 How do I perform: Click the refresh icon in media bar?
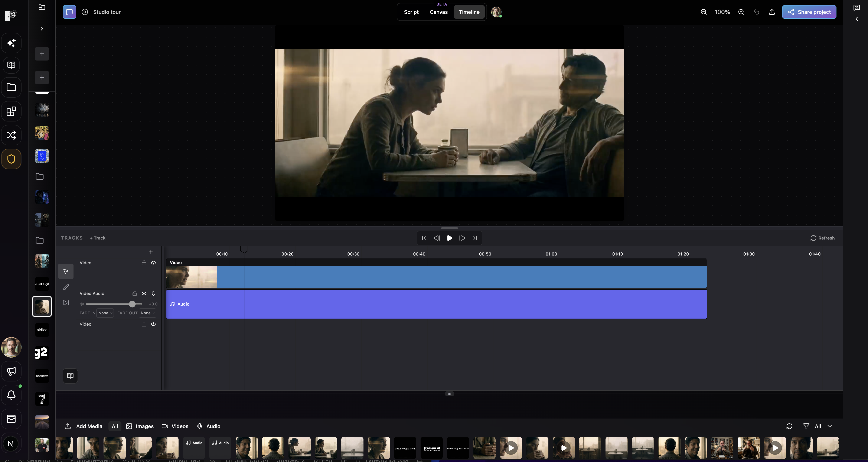click(x=789, y=426)
